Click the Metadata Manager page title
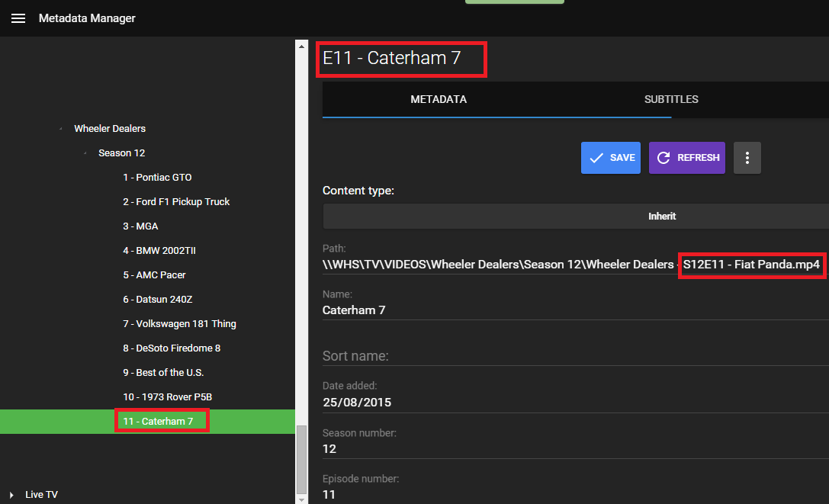829x504 pixels. 87,18
